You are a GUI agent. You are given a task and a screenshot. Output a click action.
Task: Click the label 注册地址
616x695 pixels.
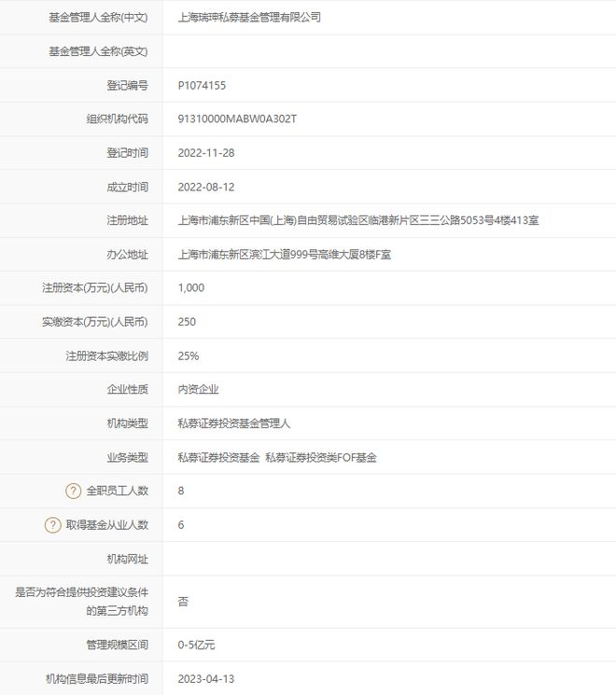127,220
